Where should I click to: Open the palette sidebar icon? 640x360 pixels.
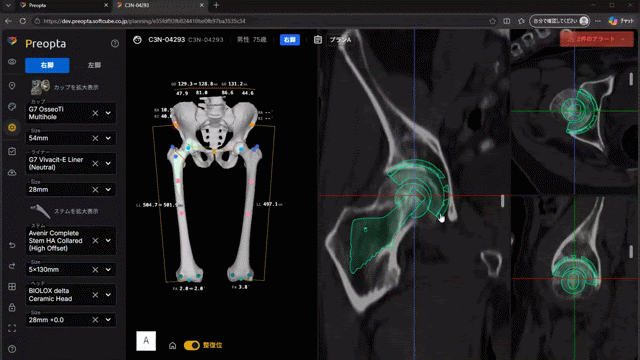[x=12, y=107]
